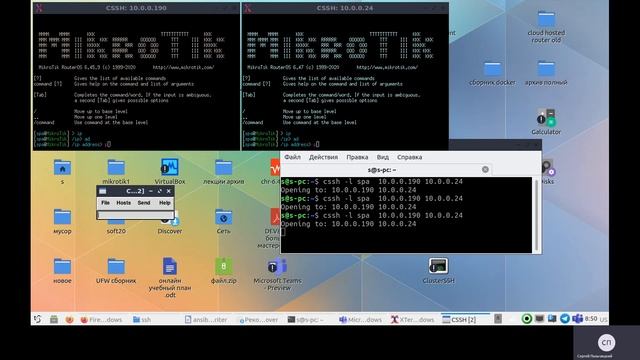Switch to the Fire...dows taskbar window

pyautogui.click(x=101, y=320)
